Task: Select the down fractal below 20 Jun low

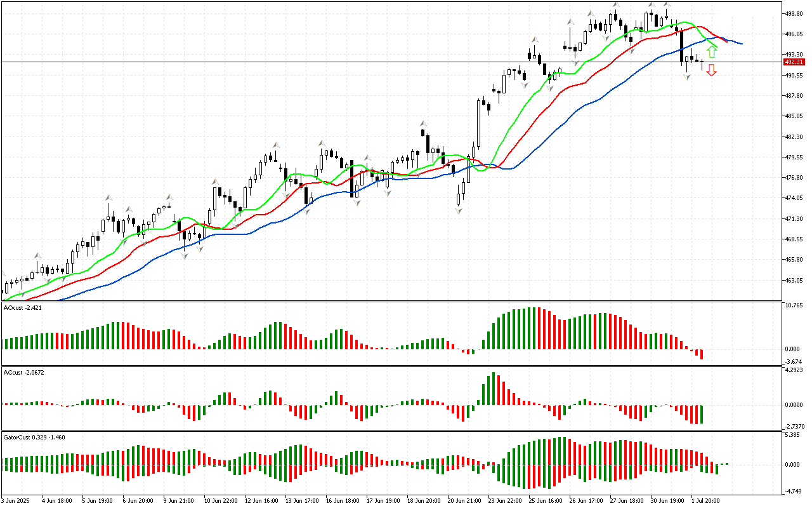Action: click(x=458, y=210)
